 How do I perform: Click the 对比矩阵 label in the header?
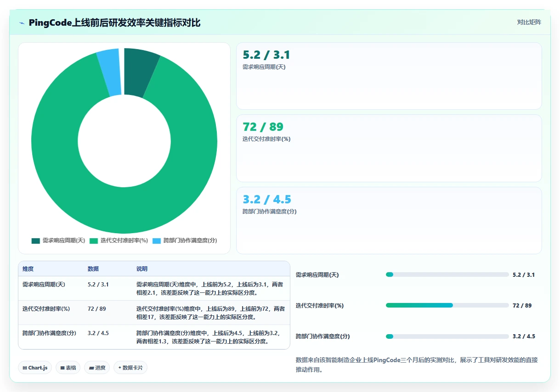[529, 22]
